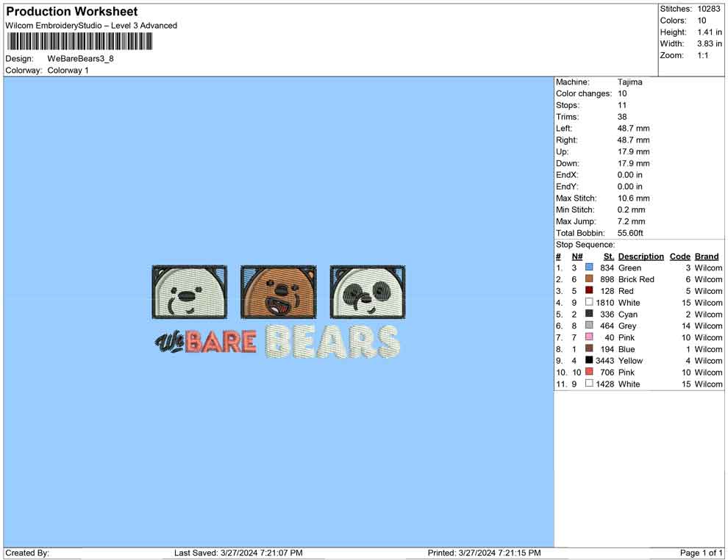Click the white 'BEARS' stitched lettering
Viewport: 728px width, 560px height.
pyautogui.click(x=332, y=342)
